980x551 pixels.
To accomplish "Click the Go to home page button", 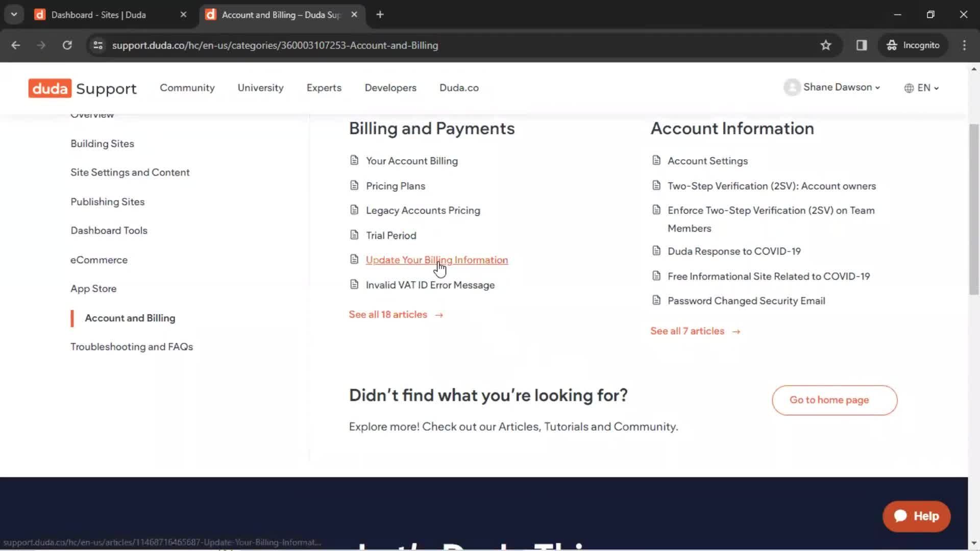I will (834, 400).
